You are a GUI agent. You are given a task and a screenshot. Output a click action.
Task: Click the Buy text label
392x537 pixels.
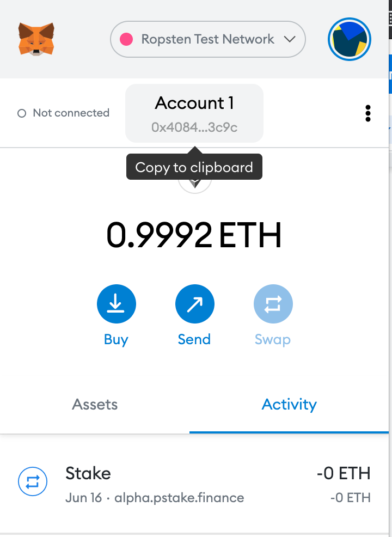pos(116,340)
